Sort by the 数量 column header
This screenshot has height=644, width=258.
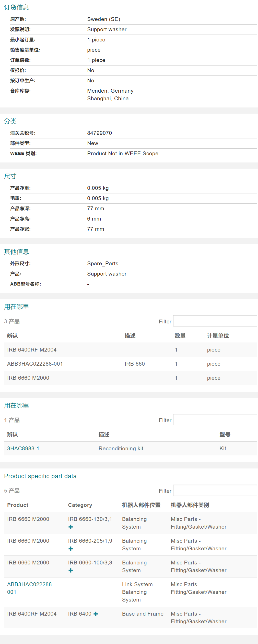click(x=180, y=336)
